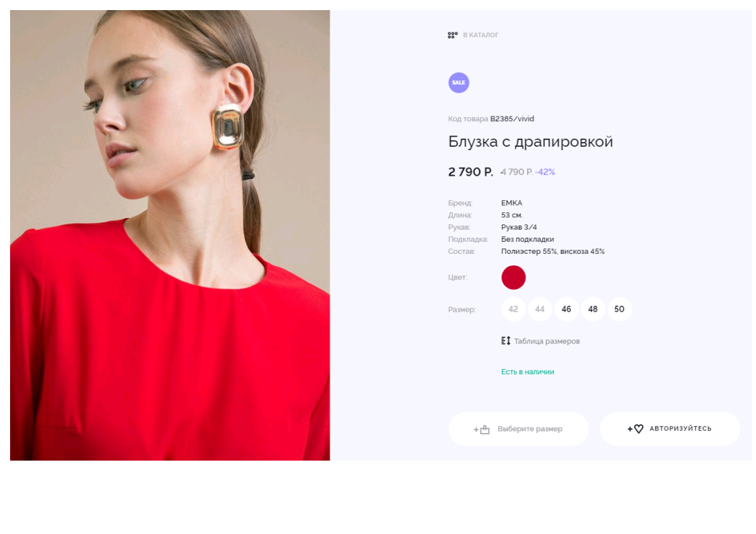Click the catalog grid icon
Screen dimensions: 756x534
[x=452, y=35]
